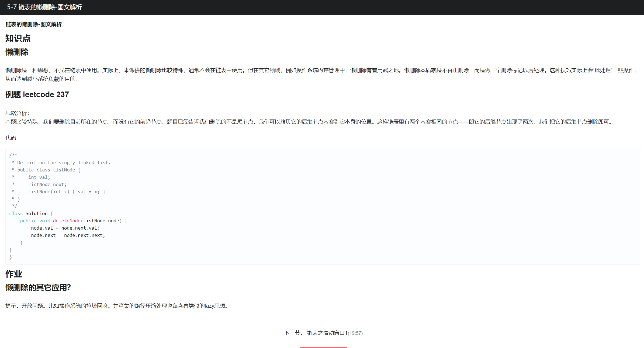Click the 知识点 heading

(18, 38)
